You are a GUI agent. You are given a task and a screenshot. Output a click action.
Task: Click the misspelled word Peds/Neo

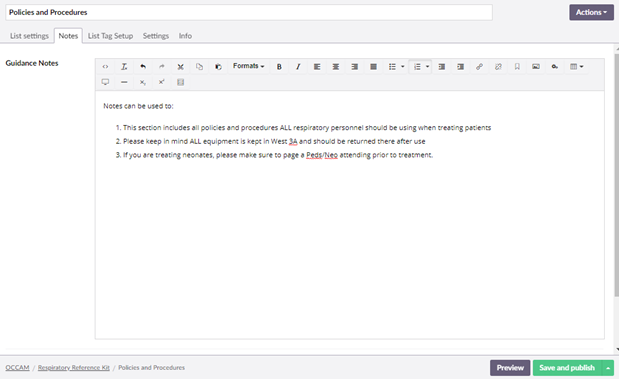[x=322, y=155]
